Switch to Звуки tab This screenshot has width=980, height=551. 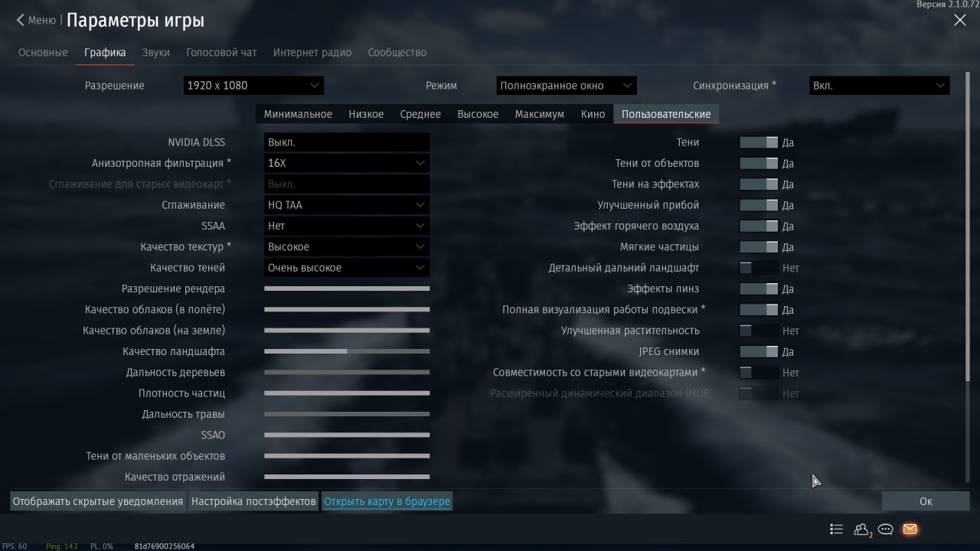click(x=156, y=53)
